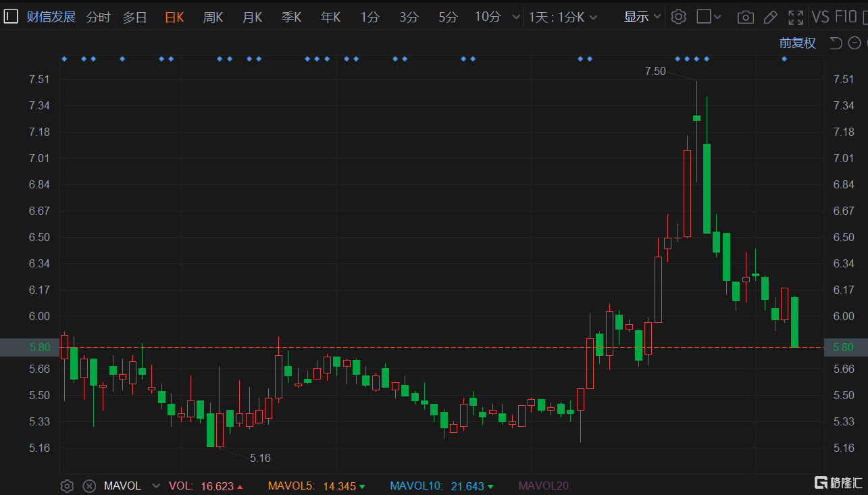Zoom out chart with minus icon

(x=854, y=43)
